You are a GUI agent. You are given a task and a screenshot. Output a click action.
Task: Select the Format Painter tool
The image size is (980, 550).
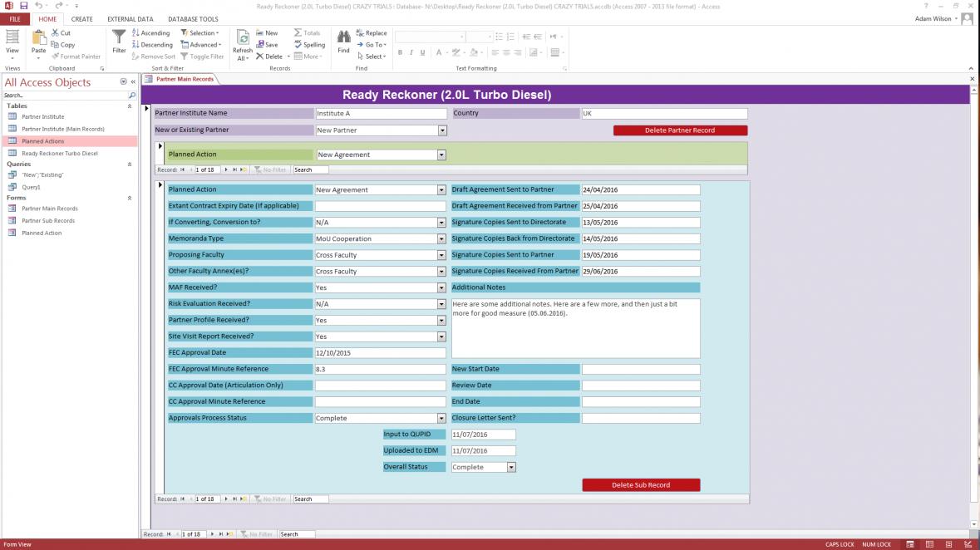click(x=76, y=56)
